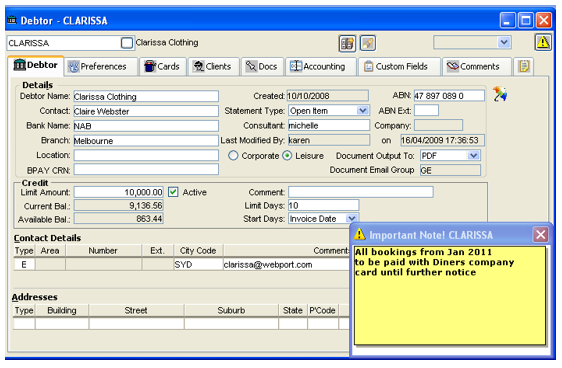The height and width of the screenshot is (368, 562).
Task: Open the empty dropdown in the top right
Action: pyautogui.click(x=504, y=42)
